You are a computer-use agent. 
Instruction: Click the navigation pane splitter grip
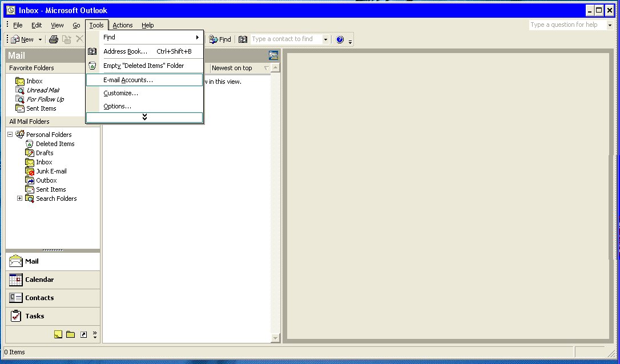53,250
